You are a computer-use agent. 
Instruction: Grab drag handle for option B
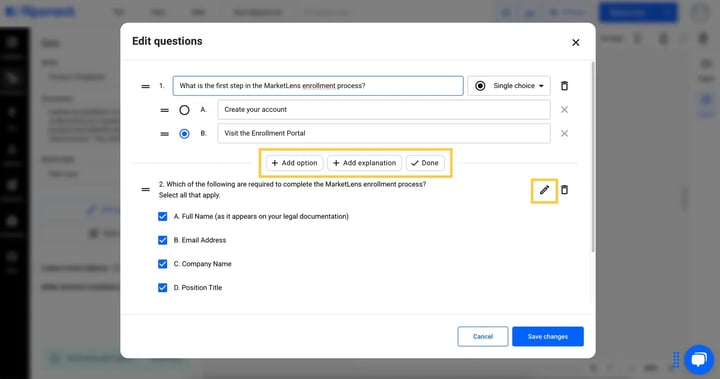(x=164, y=134)
